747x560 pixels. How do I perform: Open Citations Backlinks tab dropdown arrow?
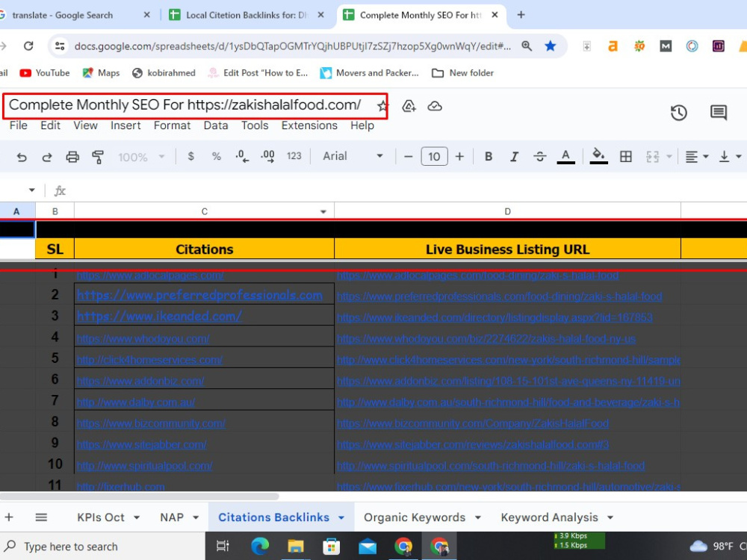tap(341, 517)
